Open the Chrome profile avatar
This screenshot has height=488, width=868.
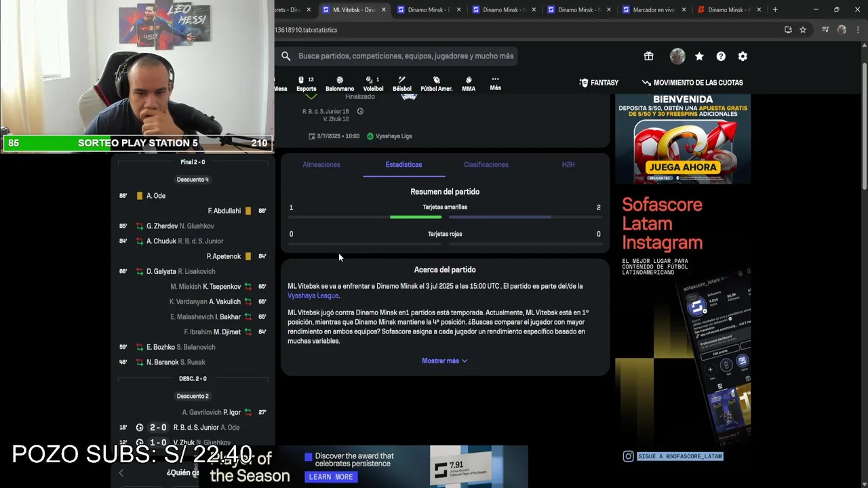point(842,30)
